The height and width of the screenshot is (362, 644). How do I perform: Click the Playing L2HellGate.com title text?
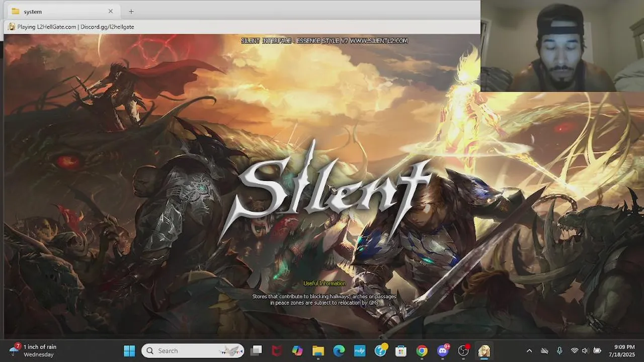76,27
